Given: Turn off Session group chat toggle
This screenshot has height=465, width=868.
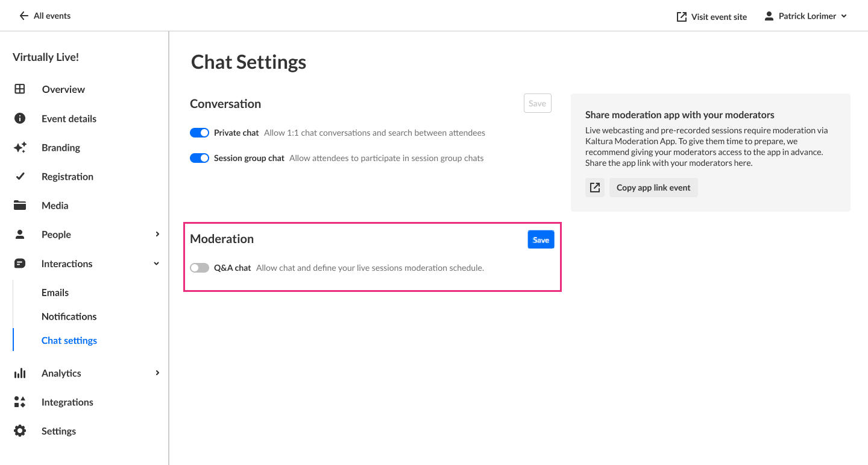Looking at the screenshot, I should 200,158.
